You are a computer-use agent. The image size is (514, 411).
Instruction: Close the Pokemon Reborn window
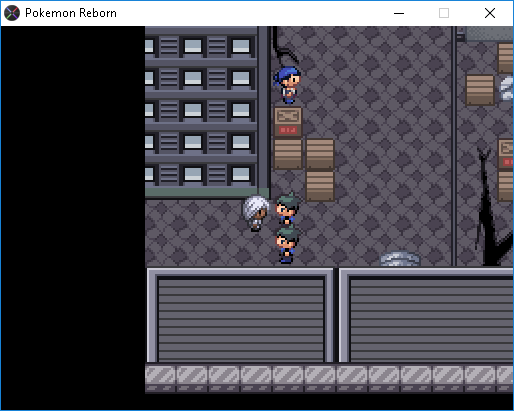point(490,13)
